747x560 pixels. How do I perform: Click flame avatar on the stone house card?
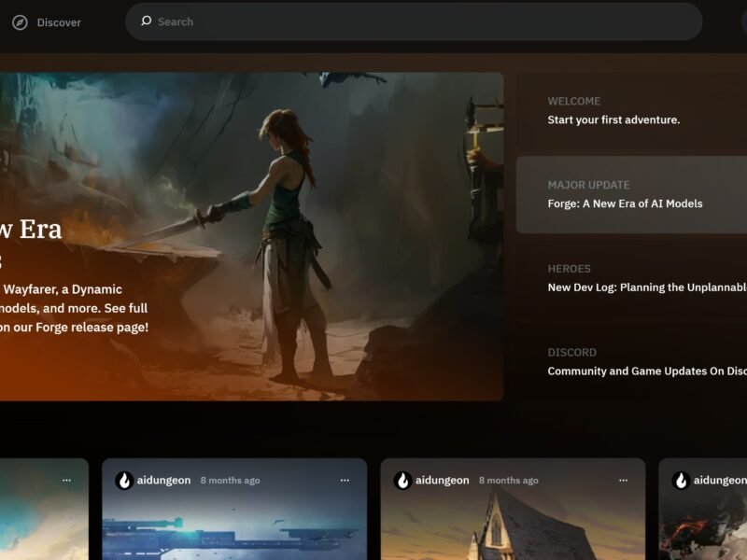[x=402, y=481]
